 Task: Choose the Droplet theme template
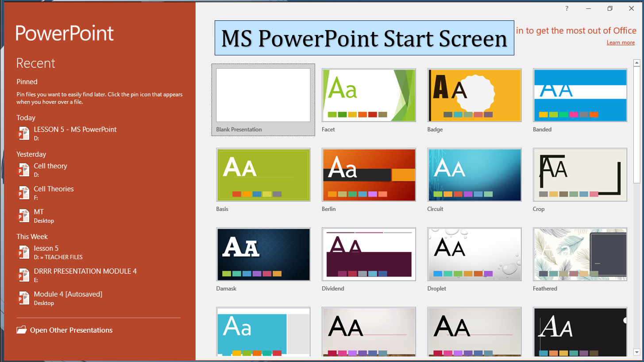pyautogui.click(x=474, y=254)
